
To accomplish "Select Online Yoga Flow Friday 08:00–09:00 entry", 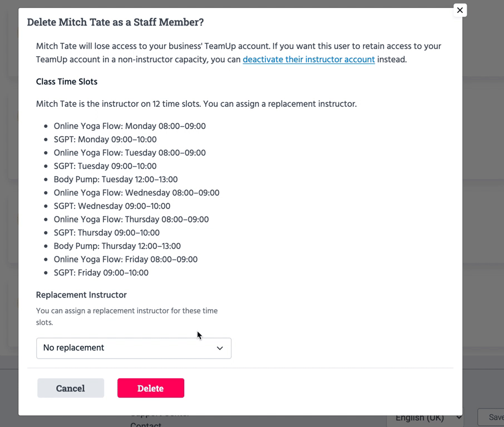I will 126,260.
